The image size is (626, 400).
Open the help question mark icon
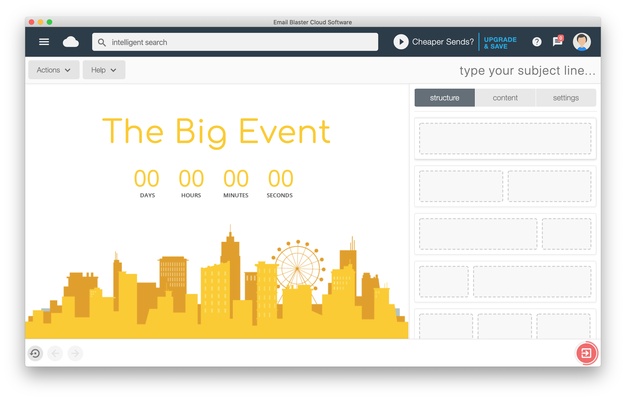tap(537, 42)
